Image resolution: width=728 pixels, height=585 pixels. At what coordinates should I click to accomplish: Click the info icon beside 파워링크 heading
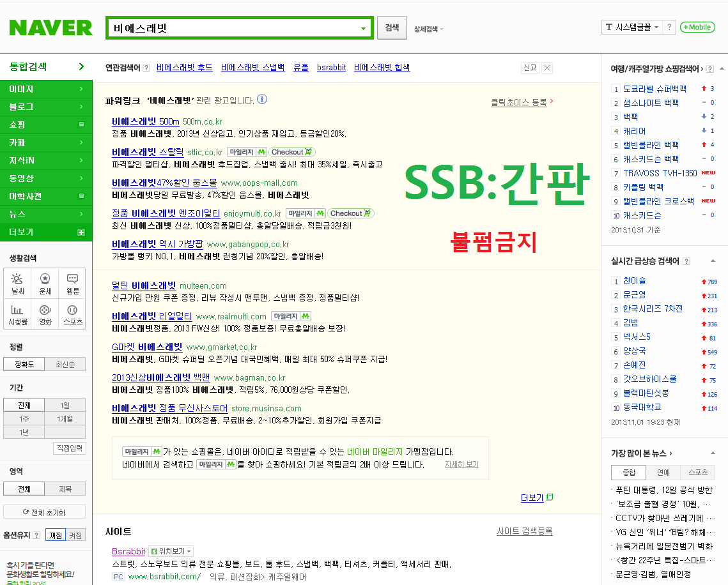[x=262, y=99]
